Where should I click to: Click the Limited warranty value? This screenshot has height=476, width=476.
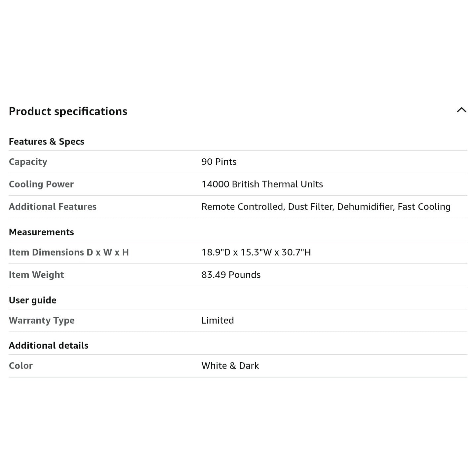click(218, 320)
